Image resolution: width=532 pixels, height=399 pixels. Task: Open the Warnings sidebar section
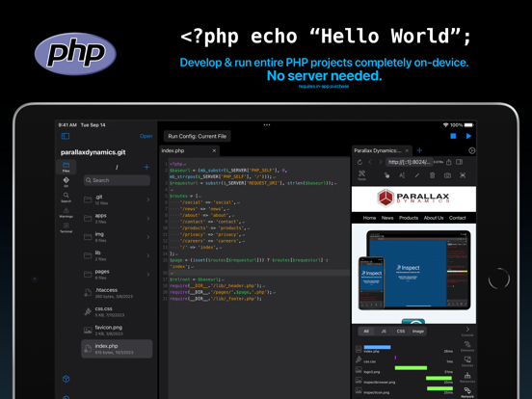[66, 213]
